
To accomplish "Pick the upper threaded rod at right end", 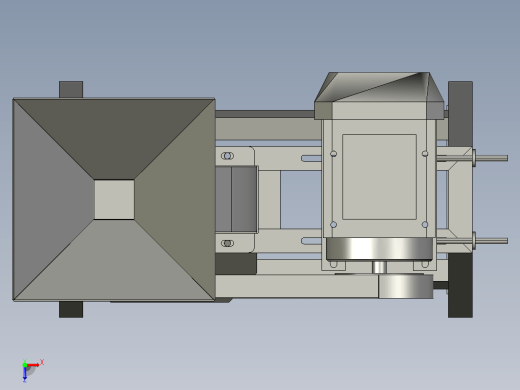I will [490, 158].
